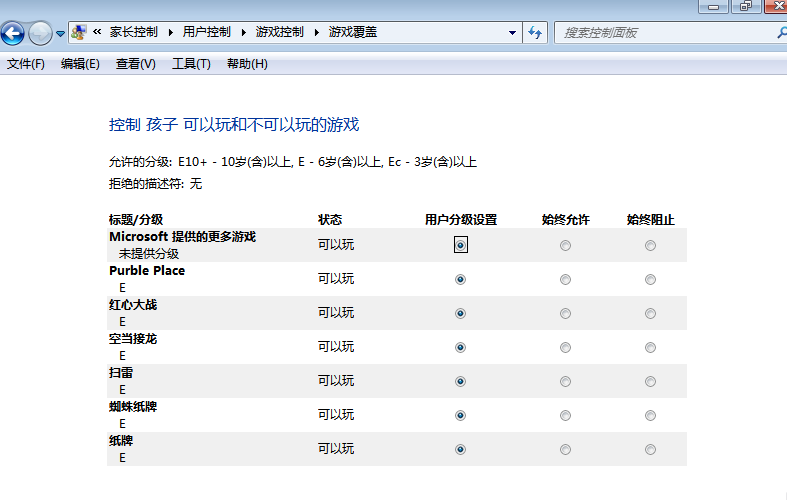The image size is (787, 500).
Task: Click the 扫雷 game title
Action: [x=121, y=372]
